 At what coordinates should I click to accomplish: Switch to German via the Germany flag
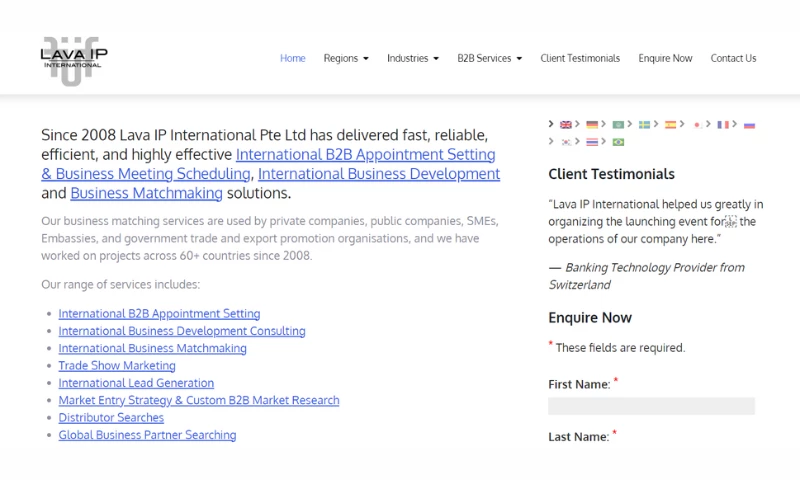click(592, 125)
